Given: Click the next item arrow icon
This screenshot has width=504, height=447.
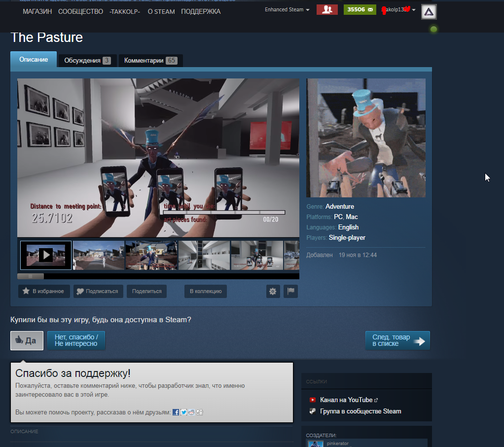Looking at the screenshot, I should click(x=419, y=341).
